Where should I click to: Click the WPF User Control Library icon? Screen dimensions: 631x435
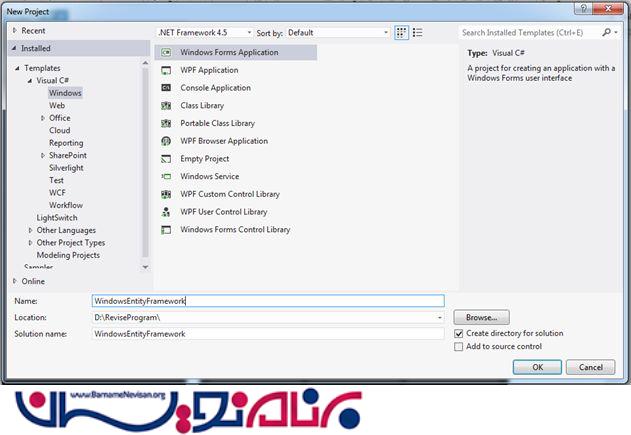click(x=166, y=212)
